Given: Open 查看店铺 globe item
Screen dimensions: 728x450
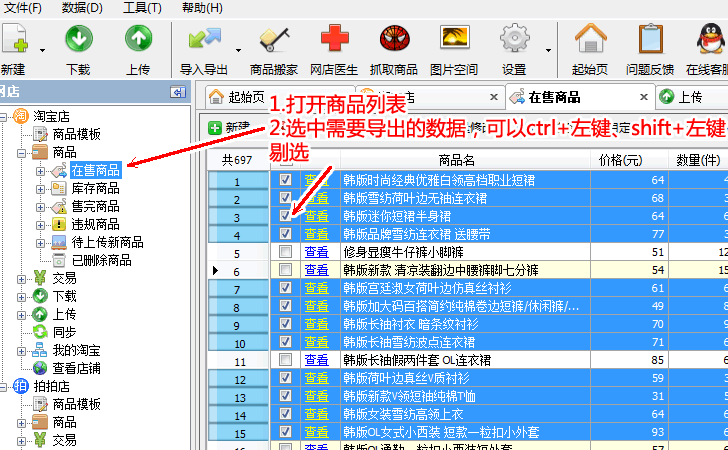Looking at the screenshot, I should pos(76,368).
